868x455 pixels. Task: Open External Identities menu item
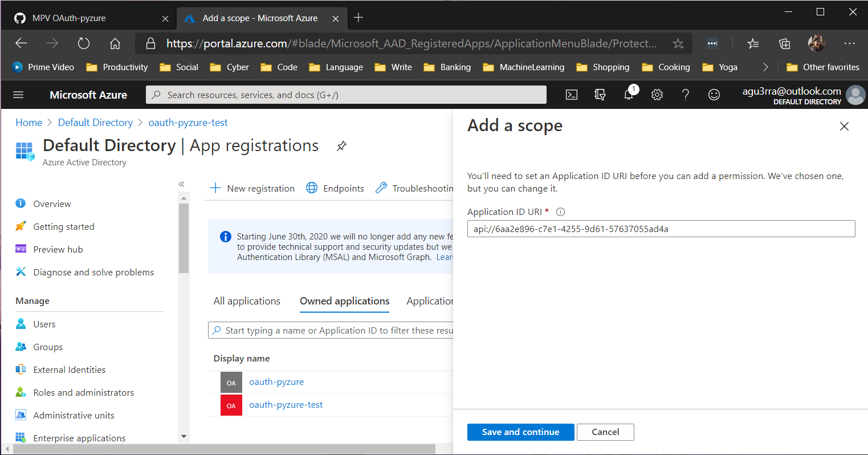point(69,369)
